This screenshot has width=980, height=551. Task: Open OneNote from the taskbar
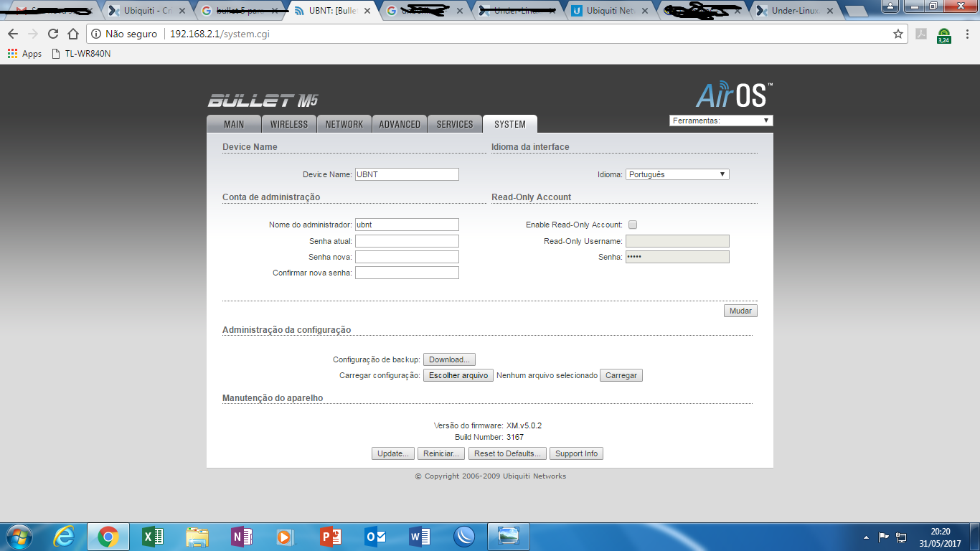(242, 536)
